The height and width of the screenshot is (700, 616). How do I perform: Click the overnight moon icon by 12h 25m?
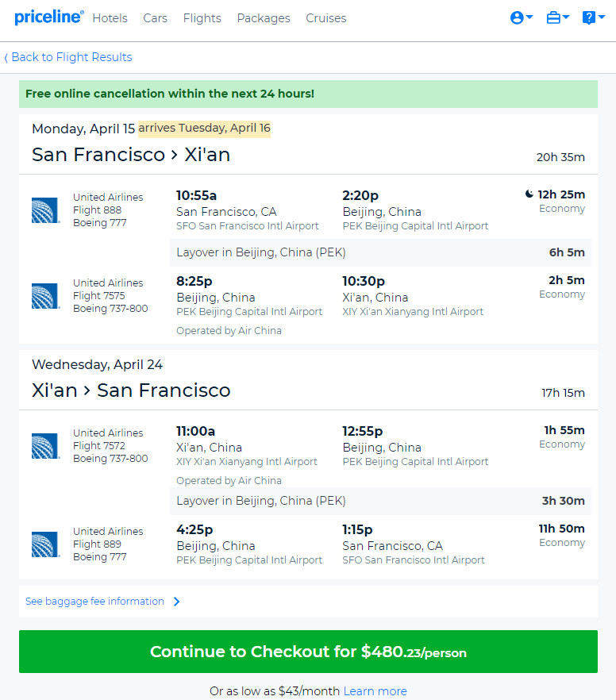529,194
